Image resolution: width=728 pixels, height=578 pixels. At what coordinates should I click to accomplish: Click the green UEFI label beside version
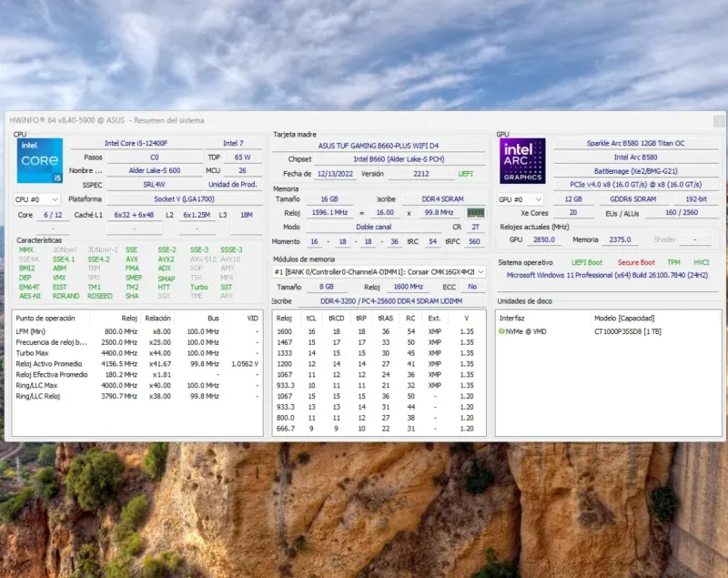[466, 174]
